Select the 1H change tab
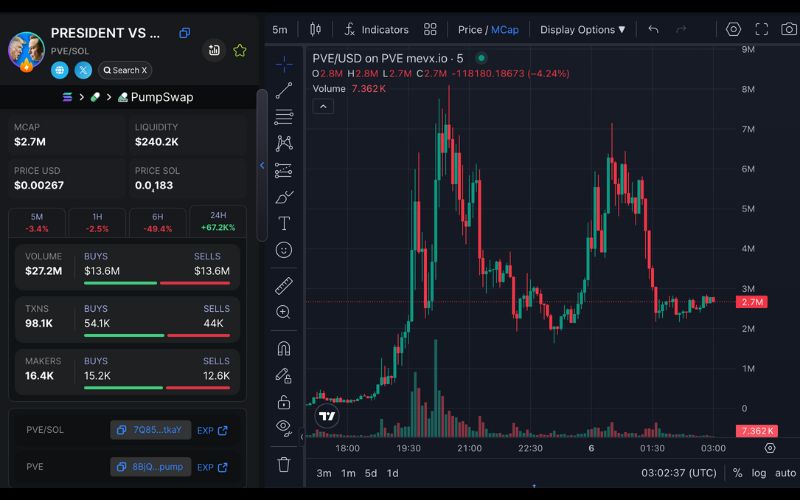This screenshot has width=800, height=500. pyautogui.click(x=97, y=222)
